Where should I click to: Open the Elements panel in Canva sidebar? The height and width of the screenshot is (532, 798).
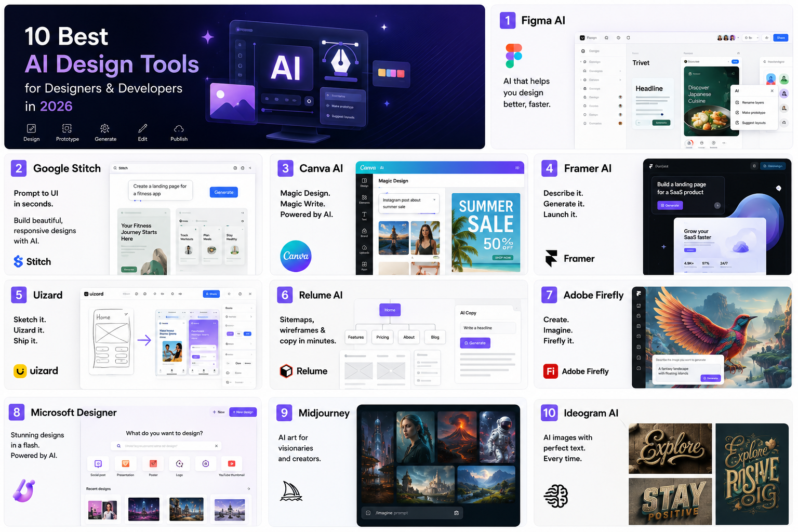[364, 199]
